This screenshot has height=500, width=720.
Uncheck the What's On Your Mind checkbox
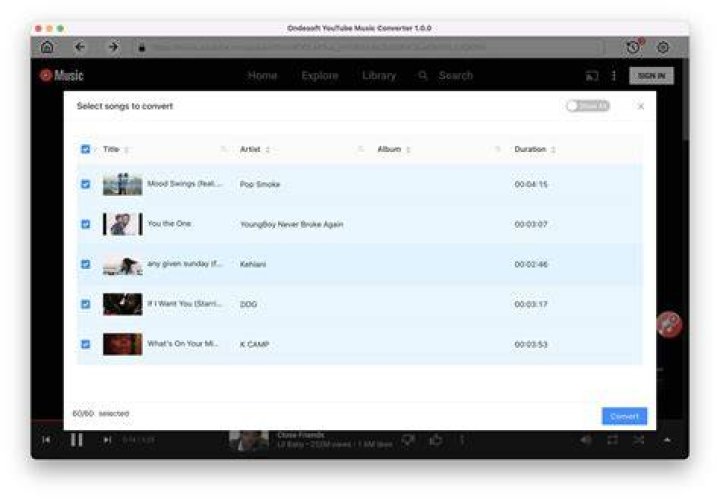[85, 344]
